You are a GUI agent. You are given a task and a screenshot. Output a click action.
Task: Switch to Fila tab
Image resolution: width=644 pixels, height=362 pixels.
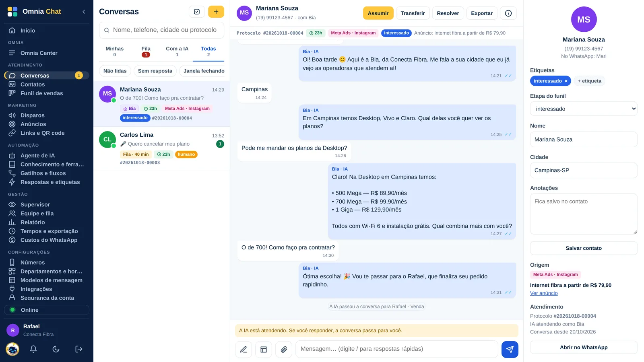click(146, 52)
